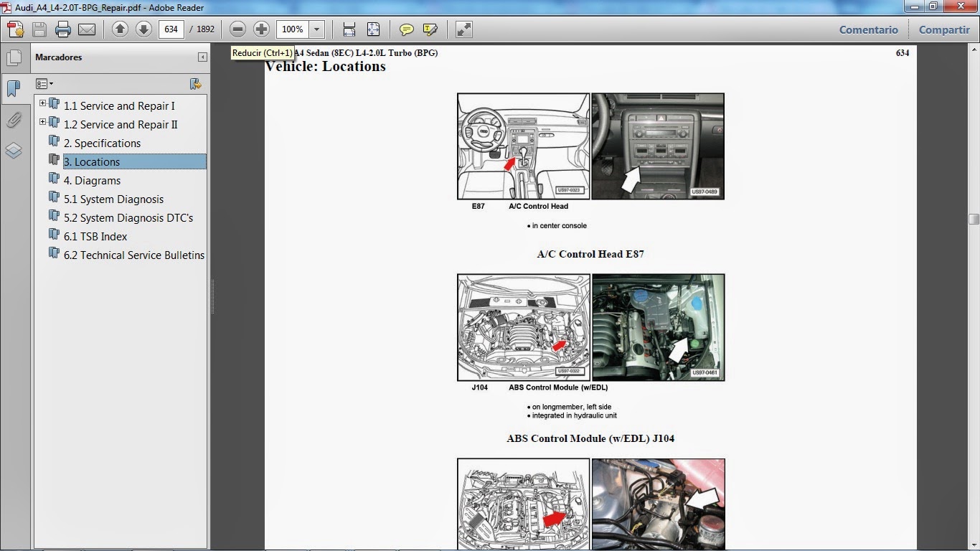Viewport: 980px width, 551px height.
Task: Open the page thumbnails panel icon
Action: pyautogui.click(x=14, y=58)
